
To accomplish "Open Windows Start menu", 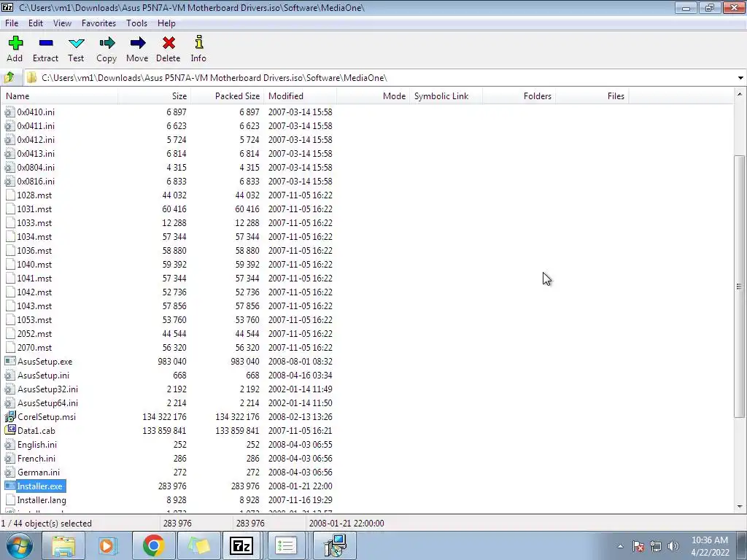I will [20, 545].
